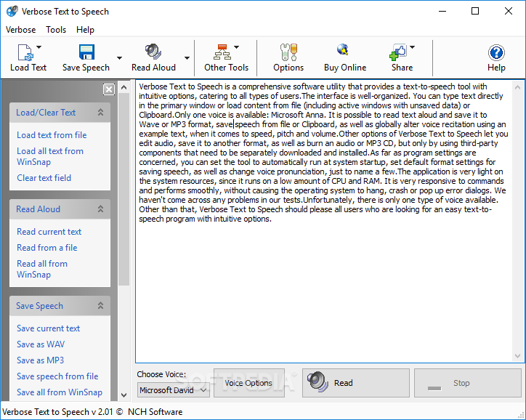Open the Choose Voice dropdown Microsoft David
The height and width of the screenshot is (420, 526).
click(x=174, y=390)
